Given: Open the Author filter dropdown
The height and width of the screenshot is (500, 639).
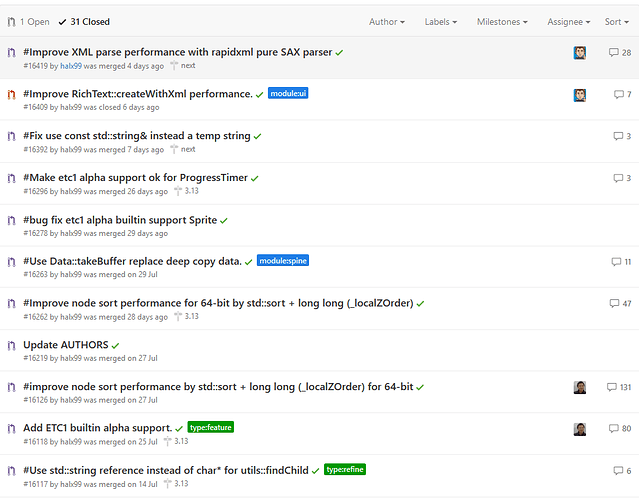Looking at the screenshot, I should (x=387, y=21).
